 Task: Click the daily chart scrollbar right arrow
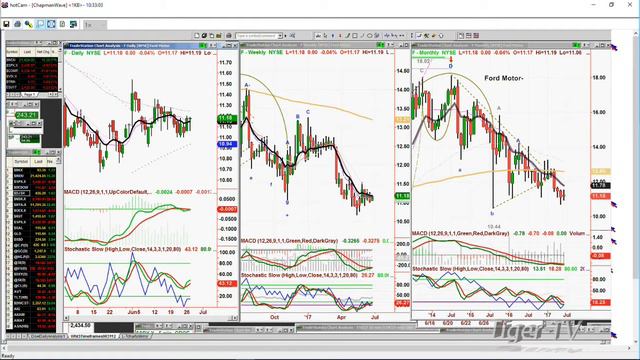(235, 318)
